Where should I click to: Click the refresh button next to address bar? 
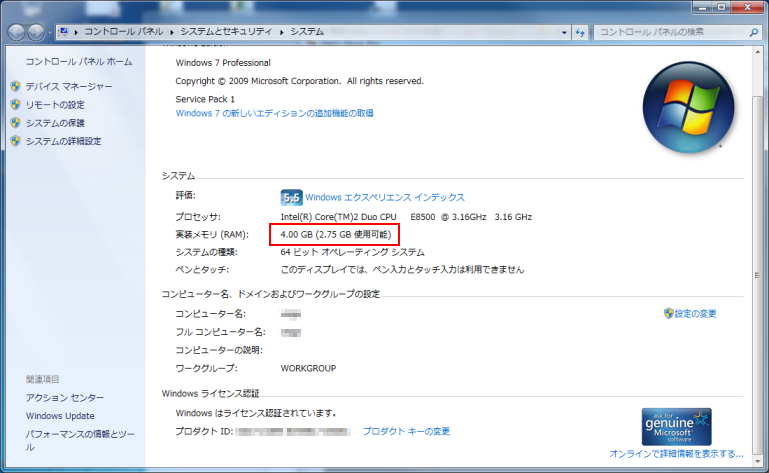click(580, 32)
